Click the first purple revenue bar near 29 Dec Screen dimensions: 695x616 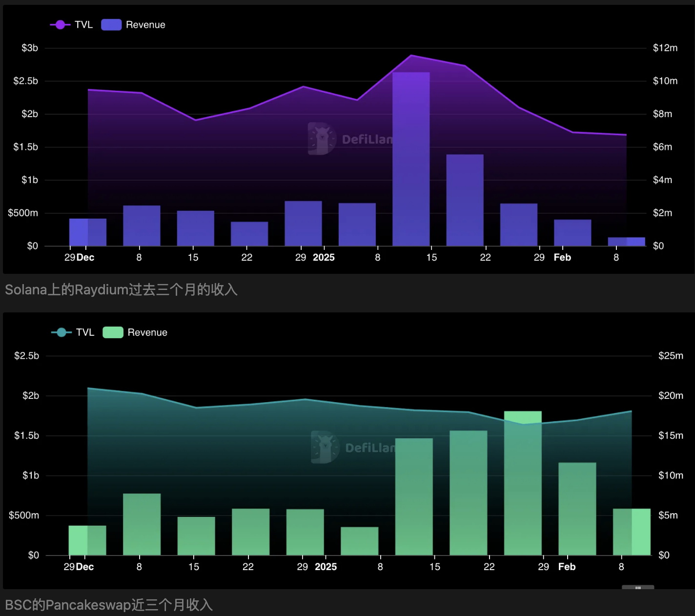[88, 232]
